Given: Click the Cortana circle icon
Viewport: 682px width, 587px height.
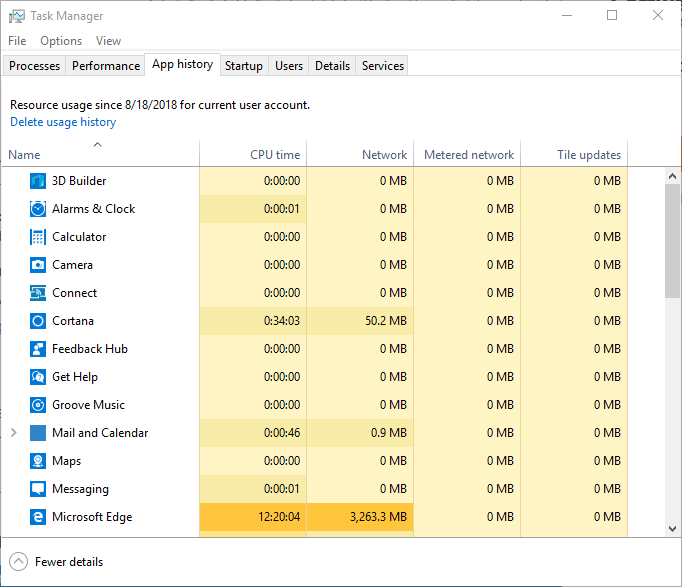Looking at the screenshot, I should coord(38,321).
